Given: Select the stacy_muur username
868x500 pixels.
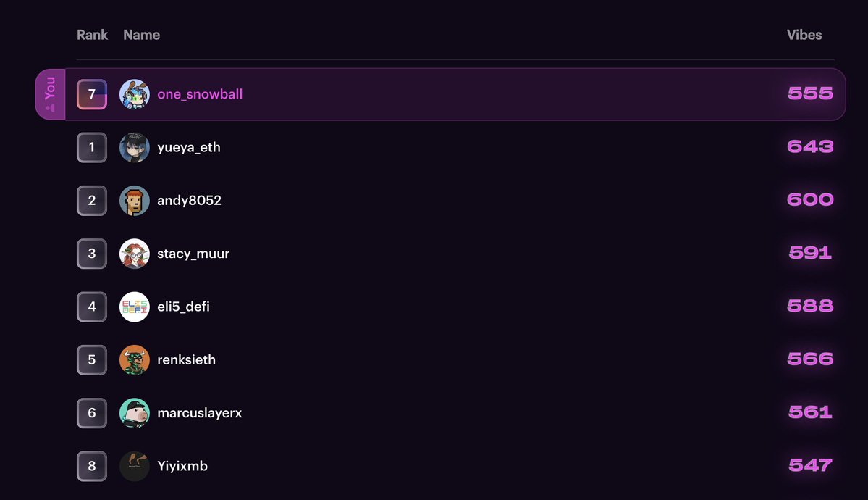Looking at the screenshot, I should click(193, 254).
